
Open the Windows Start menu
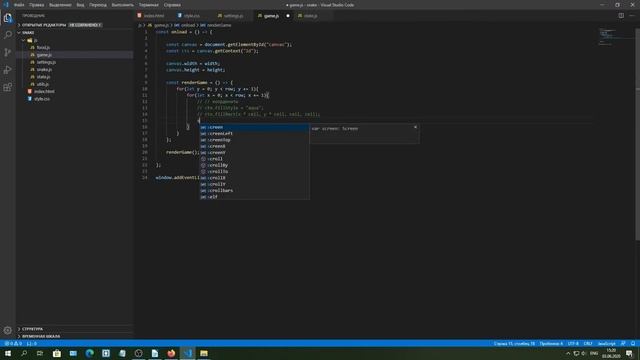coord(8,353)
